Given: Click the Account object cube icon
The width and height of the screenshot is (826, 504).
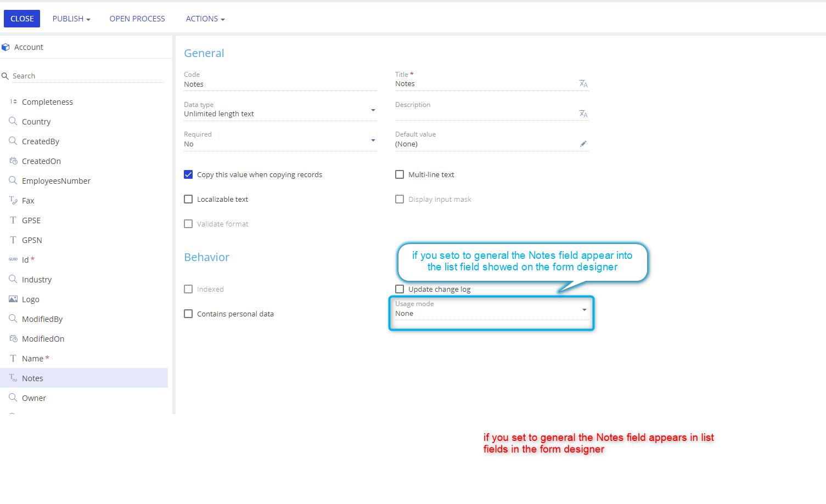Looking at the screenshot, I should (5, 47).
